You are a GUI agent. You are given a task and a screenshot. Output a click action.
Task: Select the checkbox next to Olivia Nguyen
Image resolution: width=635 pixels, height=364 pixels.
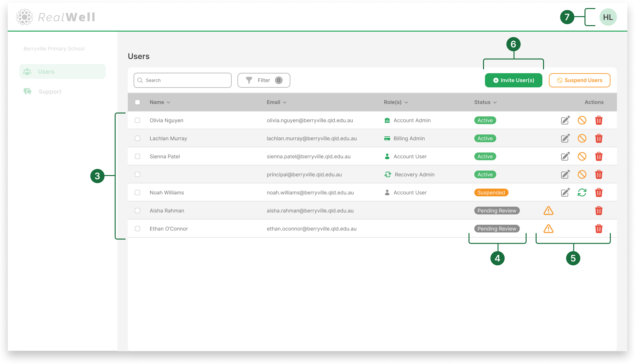tap(137, 120)
